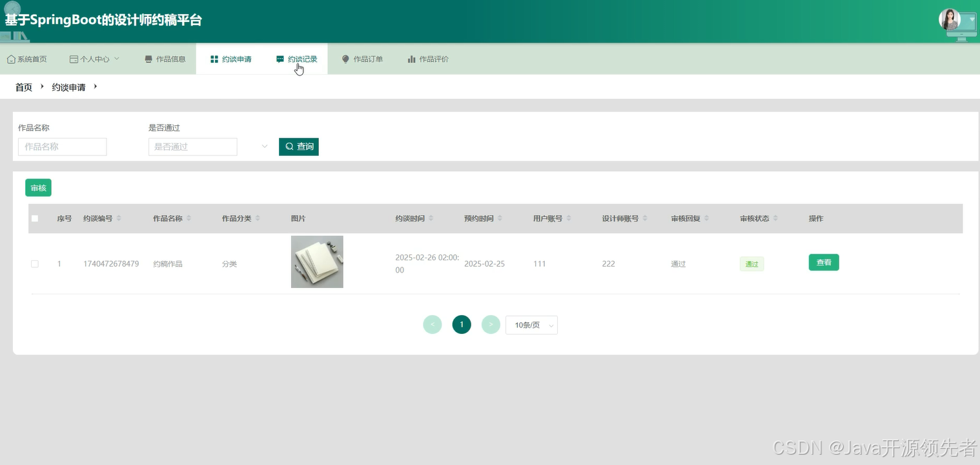Click the 作品评价 bar chart icon
The width and height of the screenshot is (980, 465).
(x=411, y=59)
